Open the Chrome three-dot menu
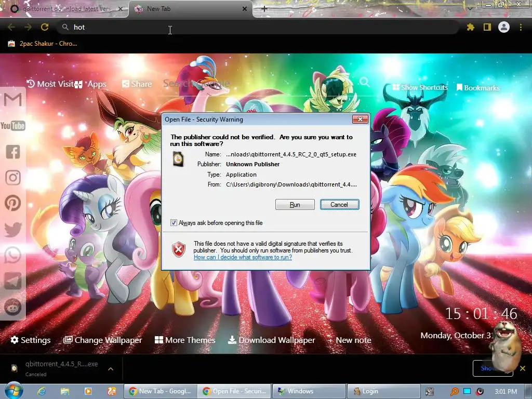The height and width of the screenshot is (399, 532). 521,27
